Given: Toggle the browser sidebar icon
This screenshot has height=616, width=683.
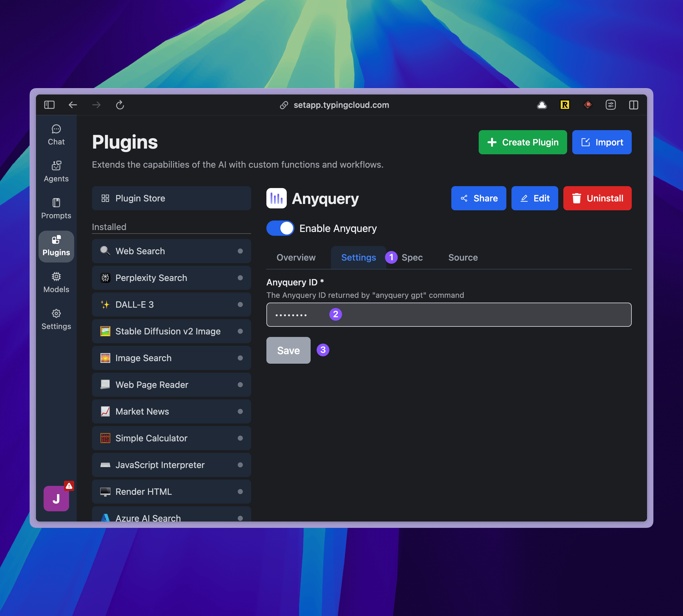Looking at the screenshot, I should pos(49,105).
